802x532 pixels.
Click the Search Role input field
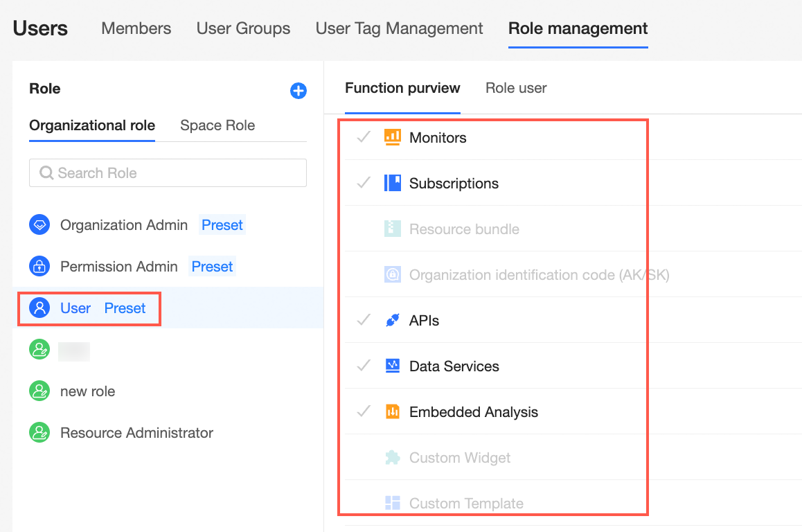point(168,173)
